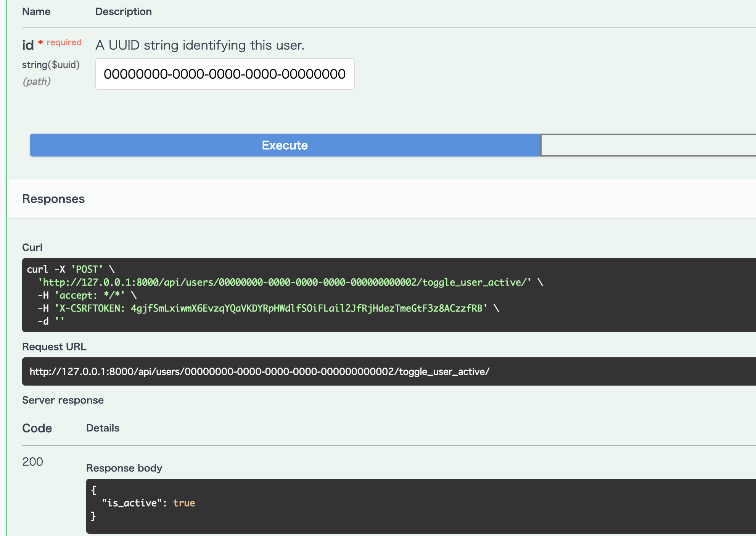Click the true value in response body
This screenshot has width=756, height=536.
tap(184, 503)
